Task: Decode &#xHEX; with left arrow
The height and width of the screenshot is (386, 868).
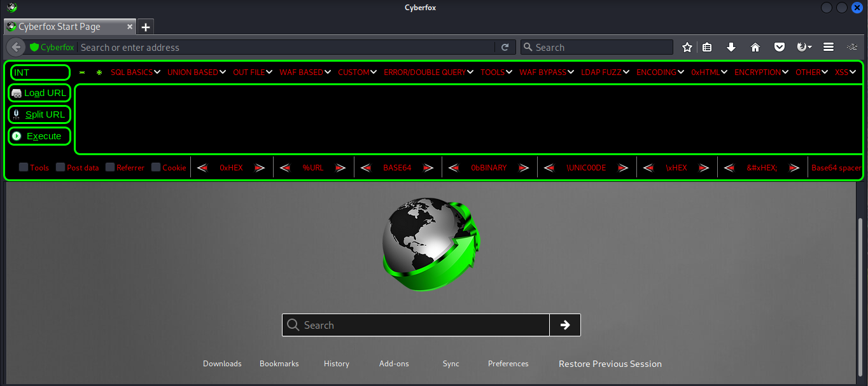Action: [x=729, y=168]
